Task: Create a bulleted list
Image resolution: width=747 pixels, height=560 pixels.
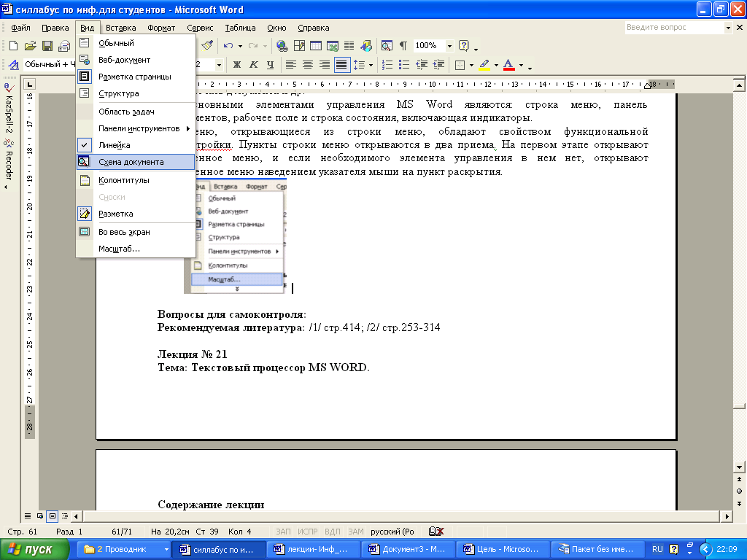Action: point(404,65)
